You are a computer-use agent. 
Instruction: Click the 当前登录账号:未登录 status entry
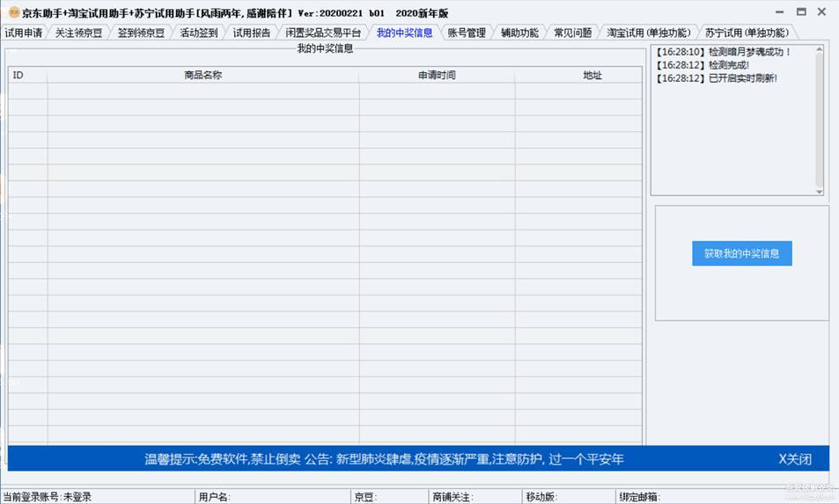click(x=47, y=497)
